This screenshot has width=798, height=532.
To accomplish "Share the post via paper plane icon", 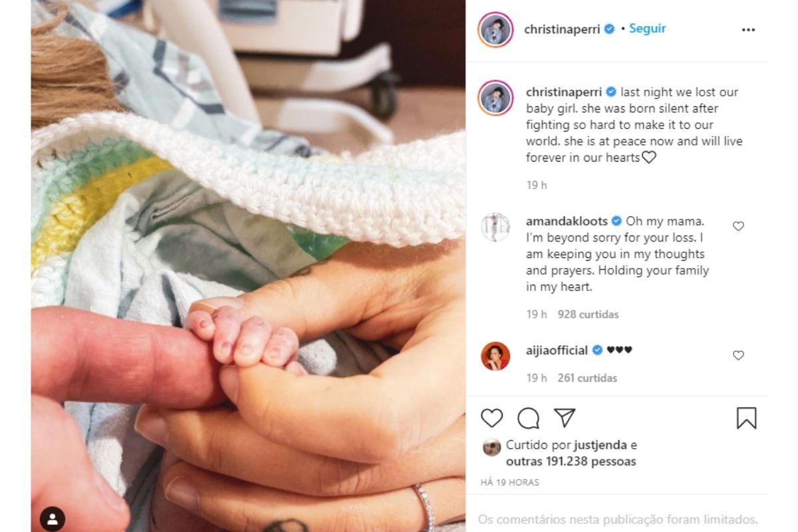I will 565,418.
